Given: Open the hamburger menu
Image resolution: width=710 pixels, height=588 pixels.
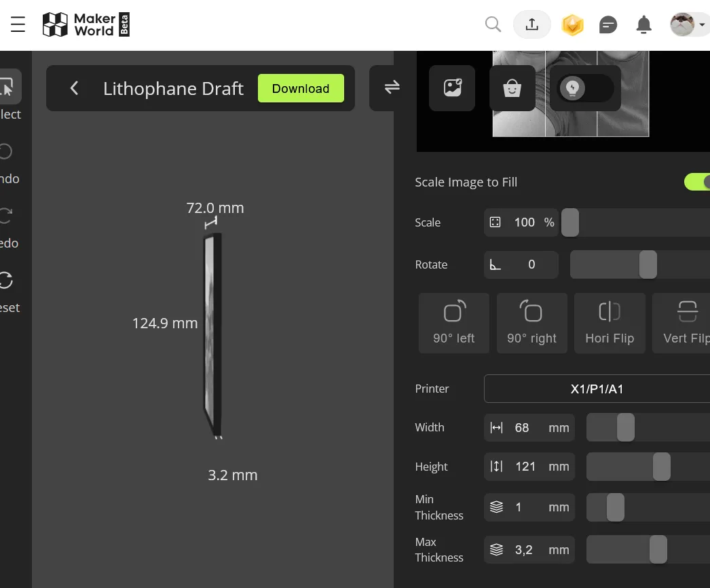Looking at the screenshot, I should [x=18, y=24].
